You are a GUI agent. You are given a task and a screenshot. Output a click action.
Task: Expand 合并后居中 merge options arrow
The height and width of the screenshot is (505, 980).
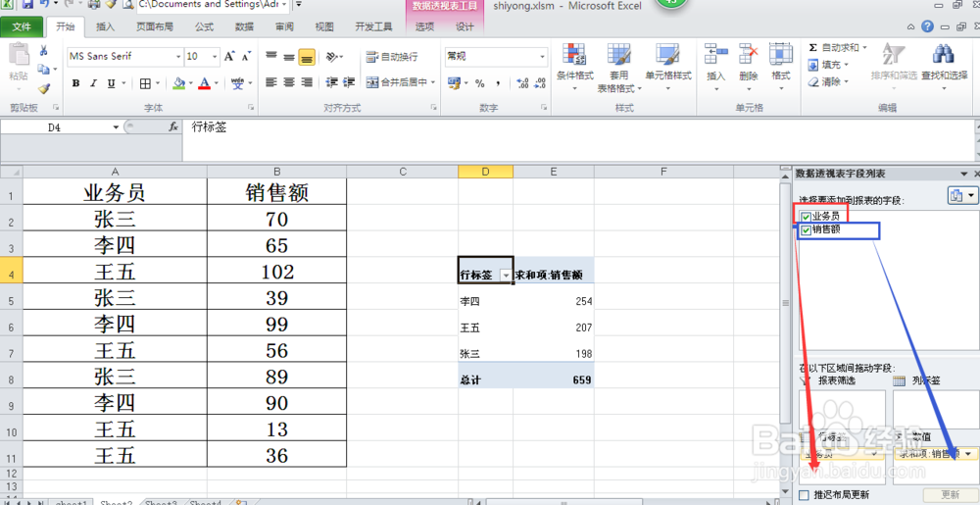433,82
